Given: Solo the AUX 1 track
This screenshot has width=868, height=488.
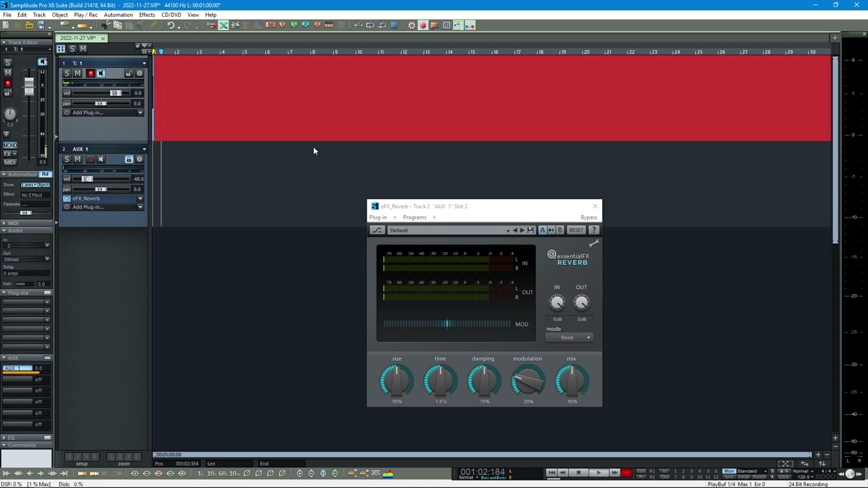Looking at the screenshot, I should point(66,159).
